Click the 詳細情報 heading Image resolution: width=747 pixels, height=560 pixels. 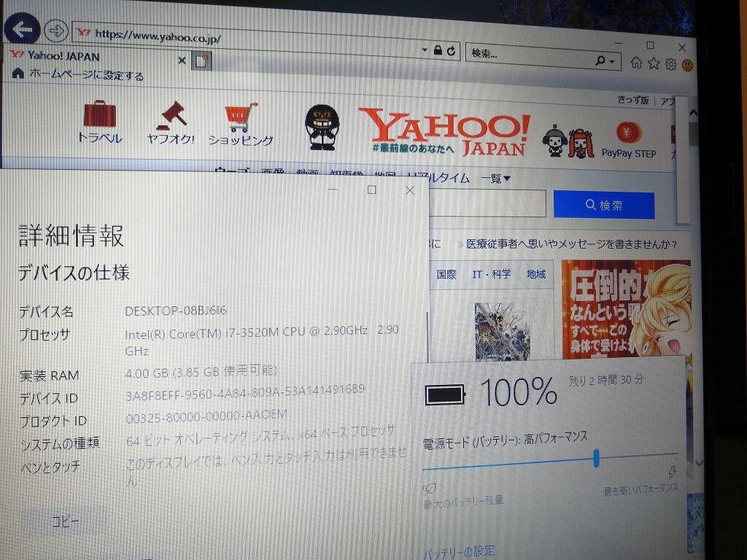tap(71, 236)
